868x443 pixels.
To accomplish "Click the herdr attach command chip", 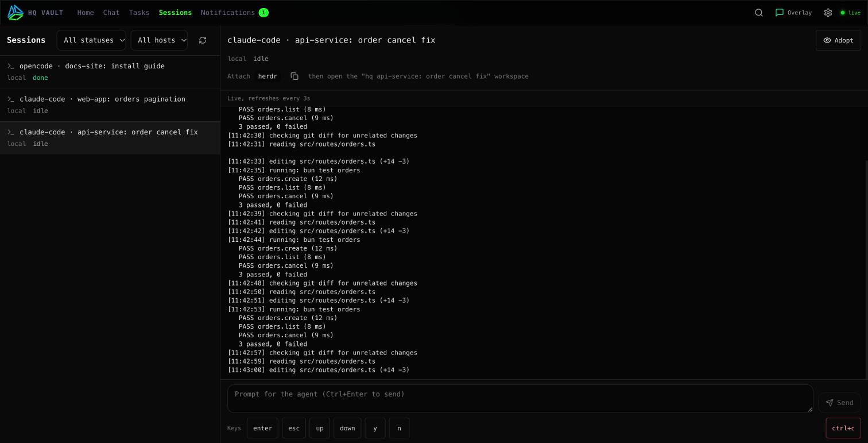I will point(268,76).
